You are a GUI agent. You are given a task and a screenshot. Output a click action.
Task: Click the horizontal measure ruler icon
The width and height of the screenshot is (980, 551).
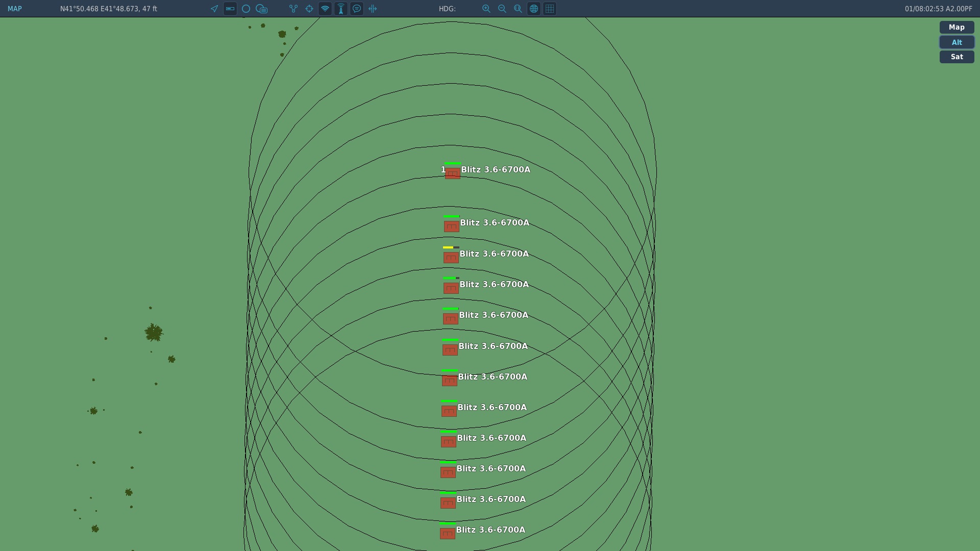(x=373, y=9)
